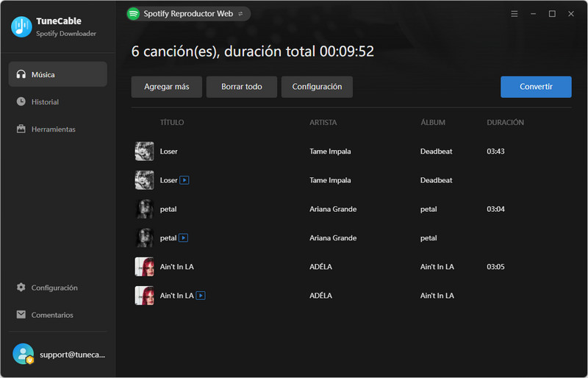Click the DURACIÓN column header

506,122
